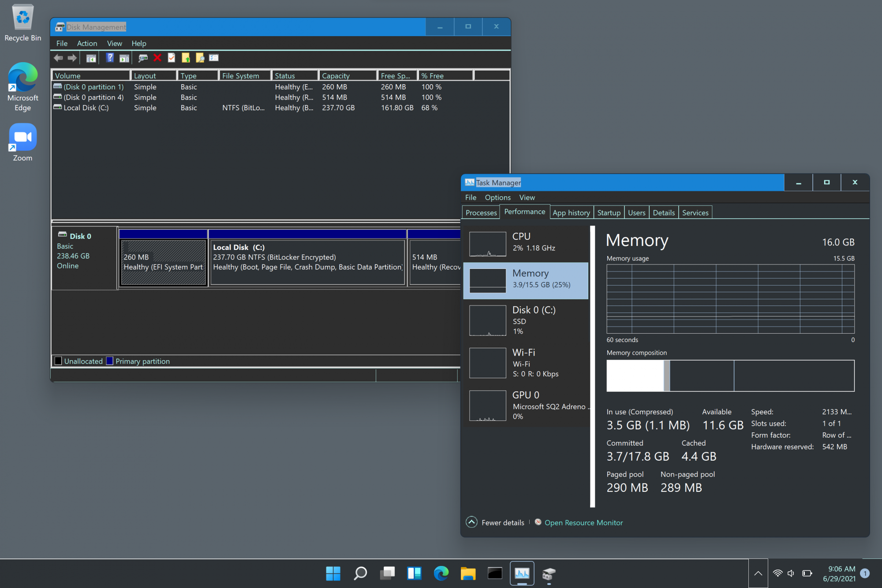Click the Show/Hide Console Tree icon
This screenshot has width=882, height=588.
click(x=91, y=58)
